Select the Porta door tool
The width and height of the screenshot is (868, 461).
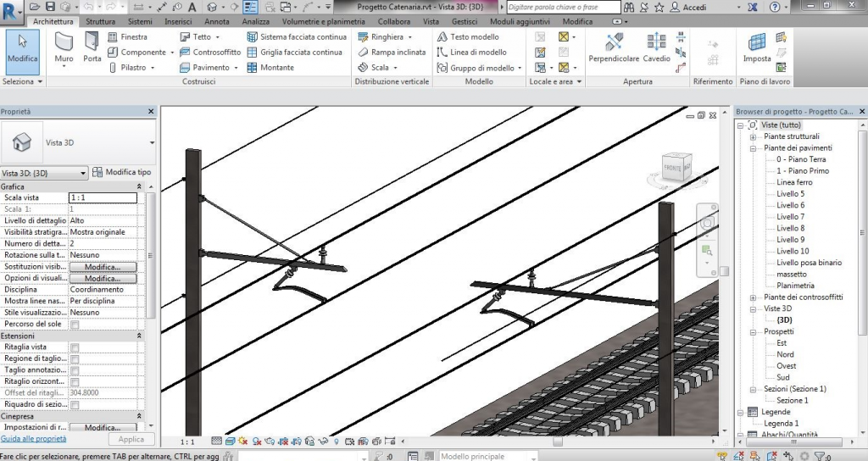click(92, 48)
